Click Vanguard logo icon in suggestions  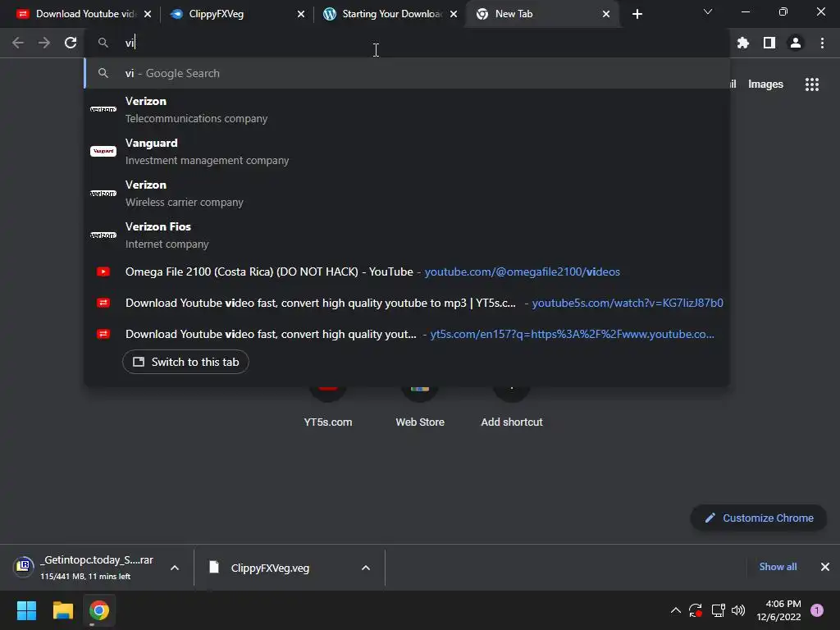pyautogui.click(x=103, y=151)
